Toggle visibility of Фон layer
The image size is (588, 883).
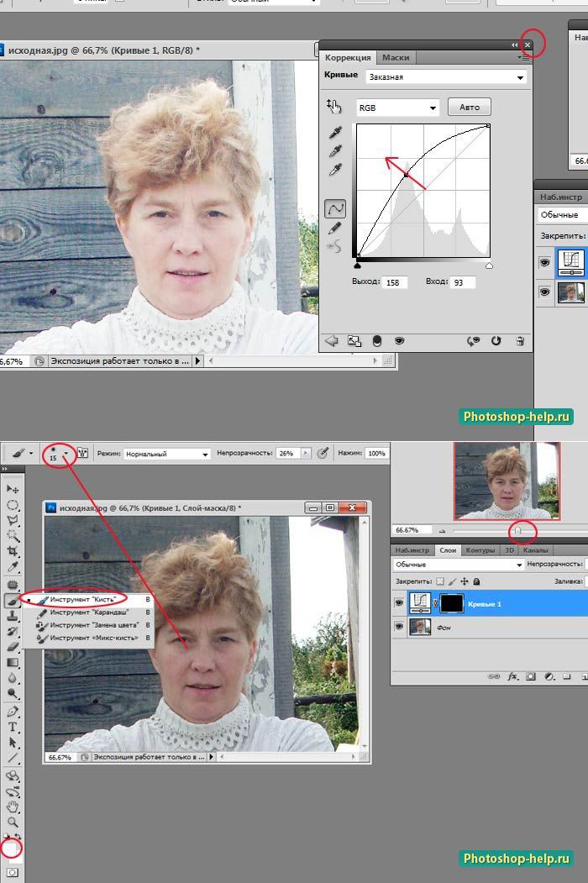[x=399, y=626]
